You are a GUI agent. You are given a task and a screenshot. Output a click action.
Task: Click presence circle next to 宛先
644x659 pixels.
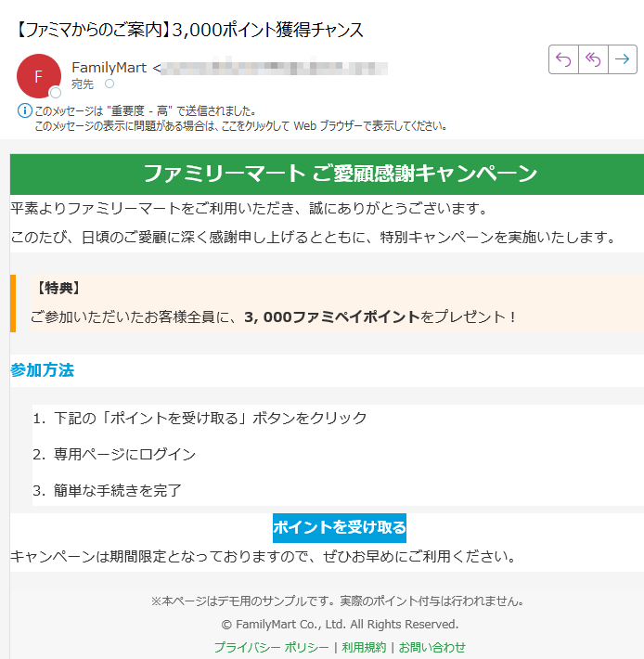(x=109, y=84)
